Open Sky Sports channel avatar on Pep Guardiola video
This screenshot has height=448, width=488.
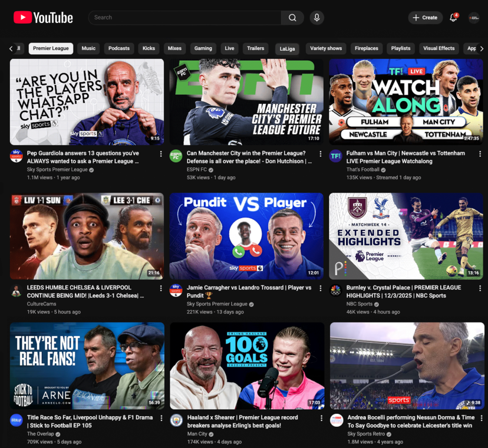click(x=16, y=156)
